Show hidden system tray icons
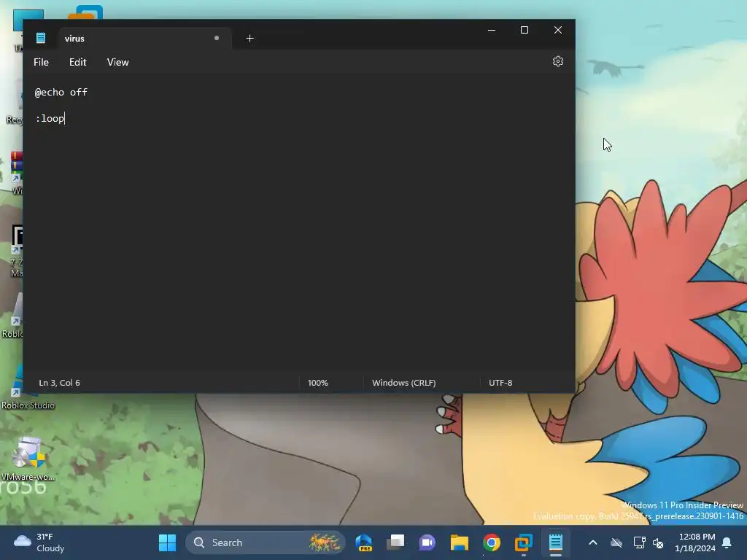The height and width of the screenshot is (560, 747). [x=592, y=542]
